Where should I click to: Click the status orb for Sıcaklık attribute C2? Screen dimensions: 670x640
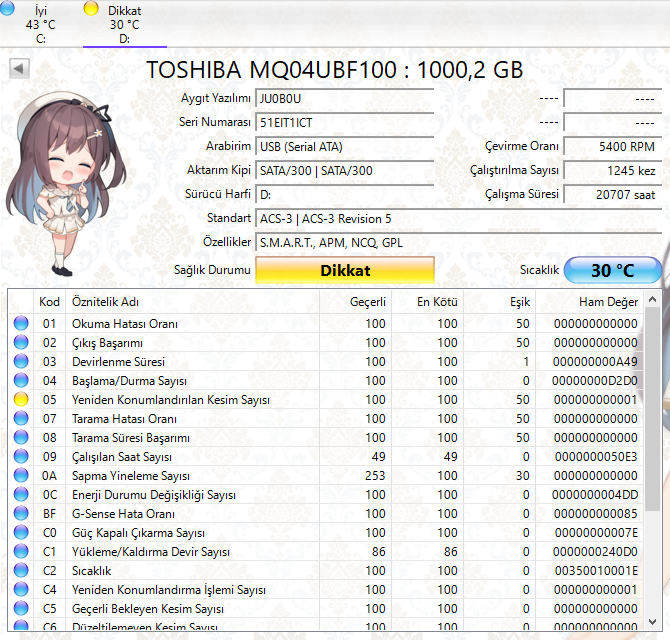coord(21,570)
